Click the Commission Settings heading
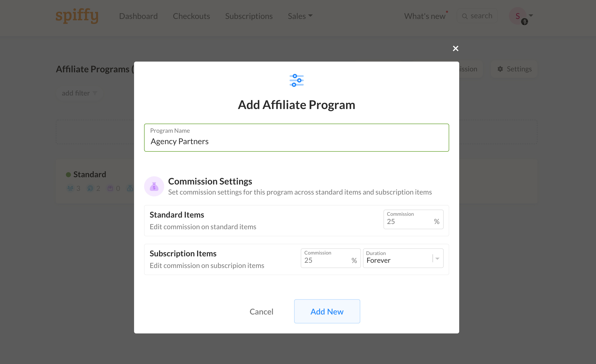The height and width of the screenshot is (364, 596). [210, 181]
